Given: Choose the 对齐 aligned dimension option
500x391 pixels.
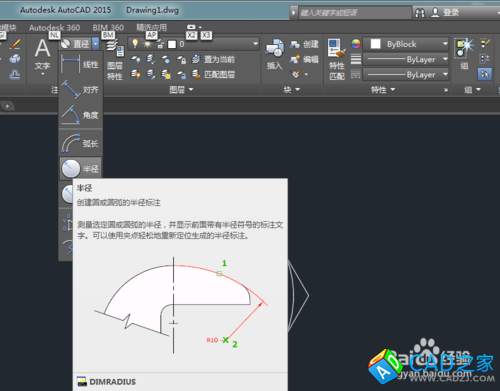Looking at the screenshot, I should pyautogui.click(x=80, y=89).
